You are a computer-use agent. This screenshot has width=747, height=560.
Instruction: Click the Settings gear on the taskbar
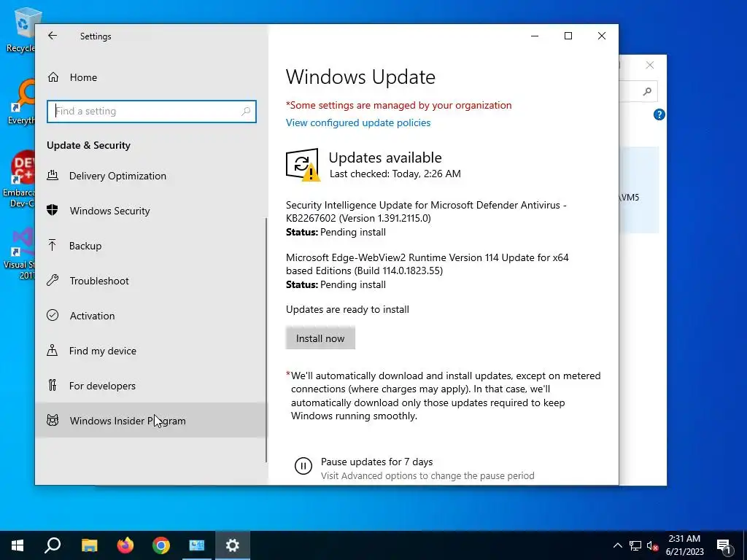(x=233, y=545)
